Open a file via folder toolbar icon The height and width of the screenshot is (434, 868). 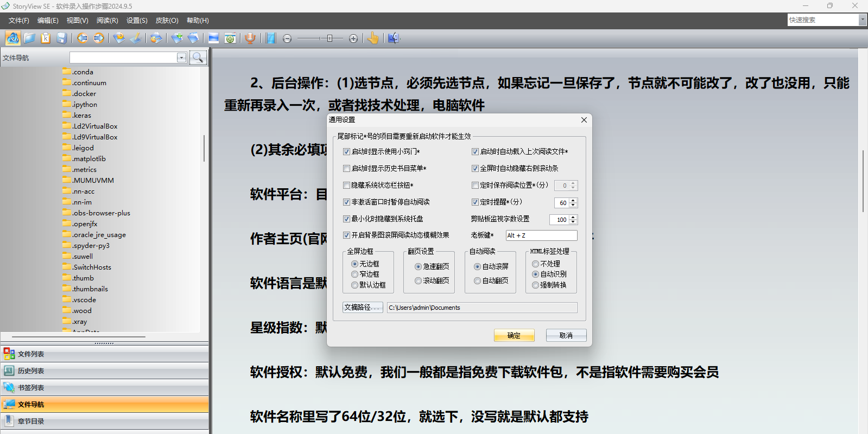(x=29, y=38)
